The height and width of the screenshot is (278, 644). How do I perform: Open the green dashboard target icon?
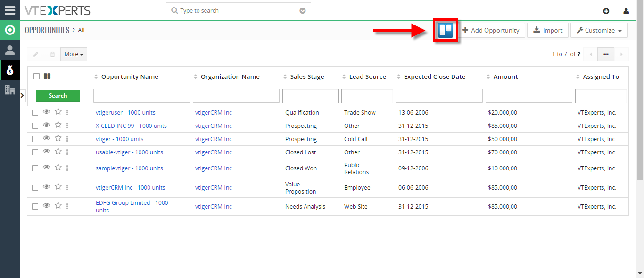pyautogui.click(x=10, y=30)
